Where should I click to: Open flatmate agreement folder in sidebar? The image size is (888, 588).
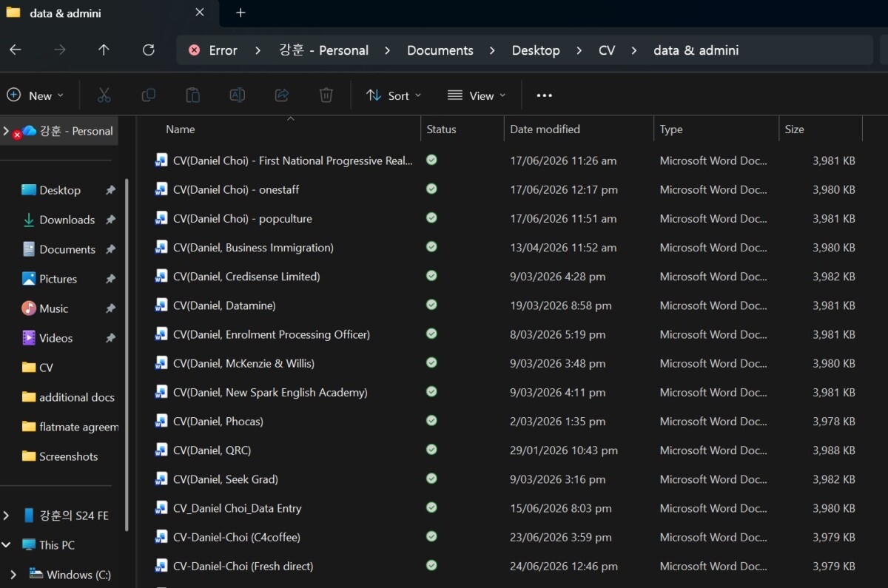pyautogui.click(x=70, y=427)
